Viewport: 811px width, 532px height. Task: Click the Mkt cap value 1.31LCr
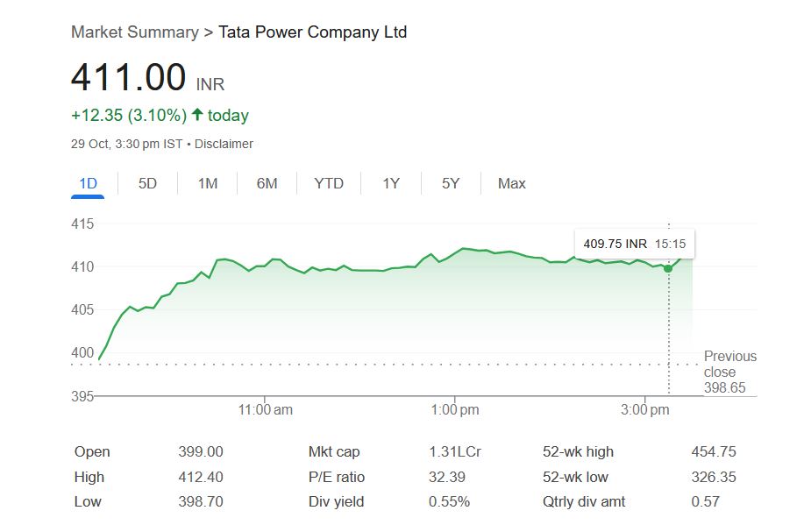(454, 452)
